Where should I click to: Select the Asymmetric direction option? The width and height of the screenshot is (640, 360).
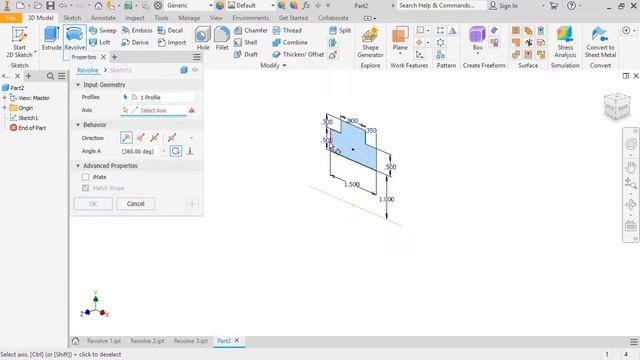[x=172, y=138]
